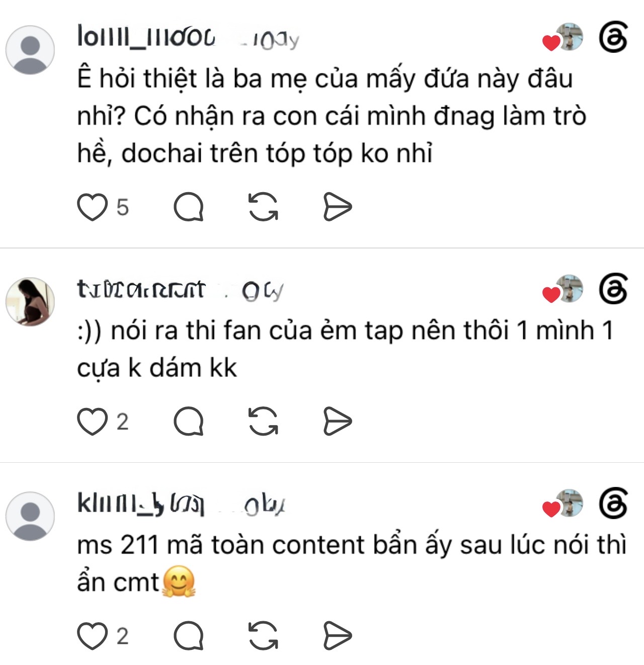Reply to the comment ending 'k dám kk'
The width and height of the screenshot is (644, 665).
pos(189,421)
